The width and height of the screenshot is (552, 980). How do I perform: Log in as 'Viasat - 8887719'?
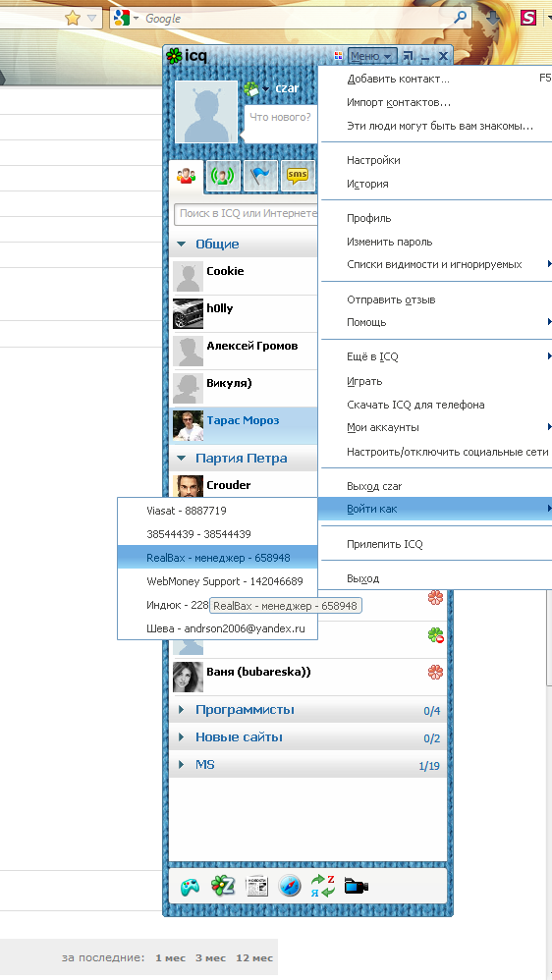point(217,511)
